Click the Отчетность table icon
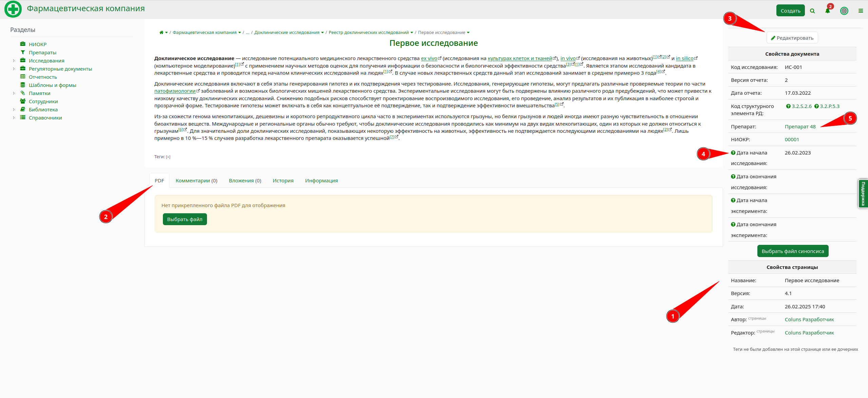 pyautogui.click(x=23, y=77)
